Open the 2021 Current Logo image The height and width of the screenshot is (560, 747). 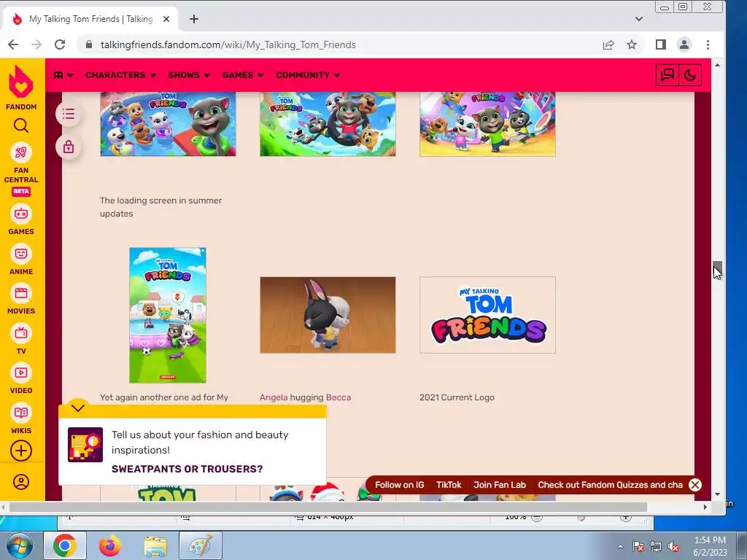487,315
